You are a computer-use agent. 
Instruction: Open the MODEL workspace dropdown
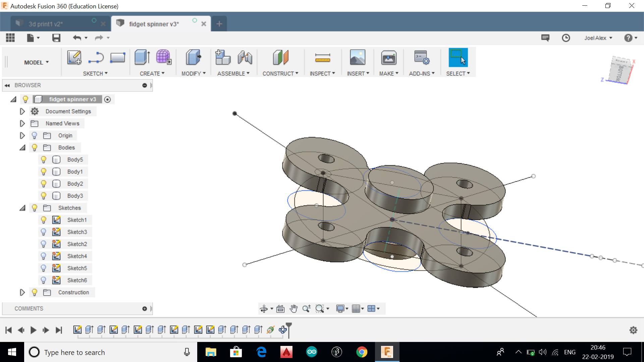click(36, 62)
